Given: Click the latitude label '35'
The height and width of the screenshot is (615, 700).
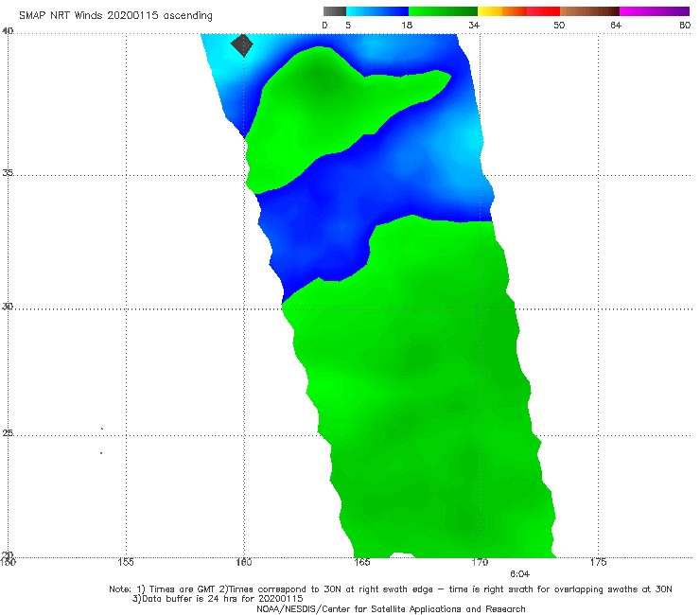Looking at the screenshot, I should (8, 172).
